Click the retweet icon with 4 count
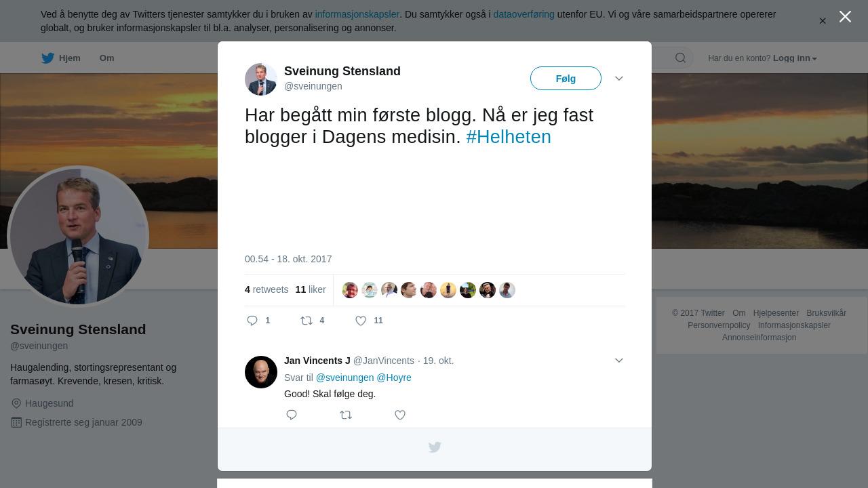The image size is (868, 488). [x=307, y=321]
